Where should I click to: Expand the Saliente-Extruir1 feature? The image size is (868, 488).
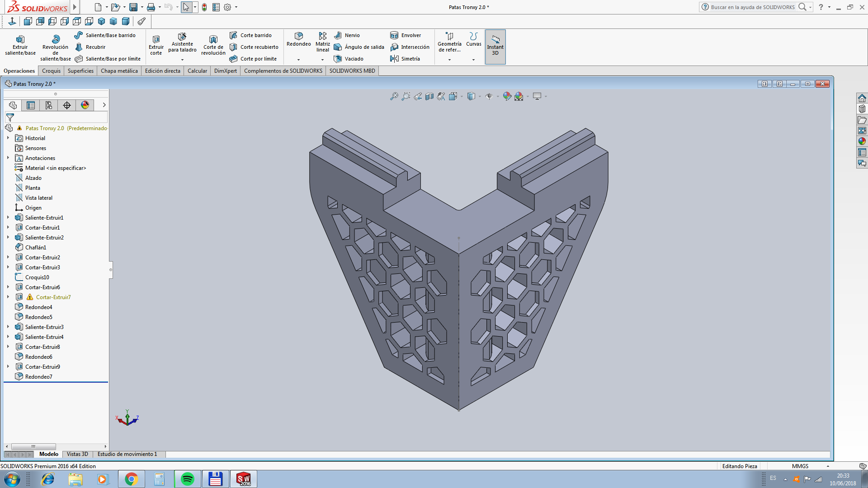pos(8,218)
